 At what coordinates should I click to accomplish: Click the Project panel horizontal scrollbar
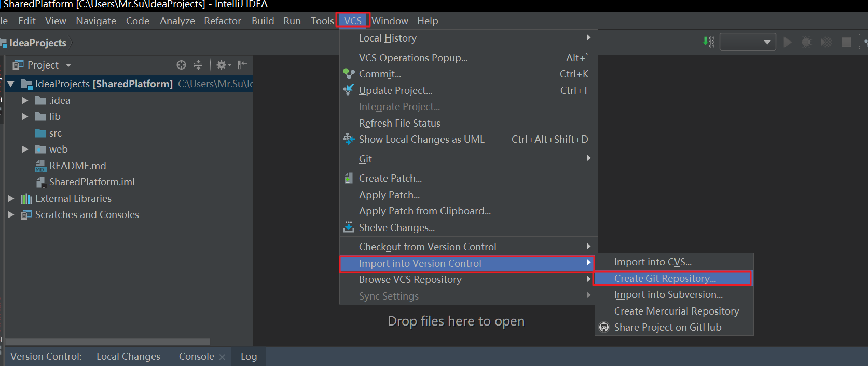(x=107, y=342)
